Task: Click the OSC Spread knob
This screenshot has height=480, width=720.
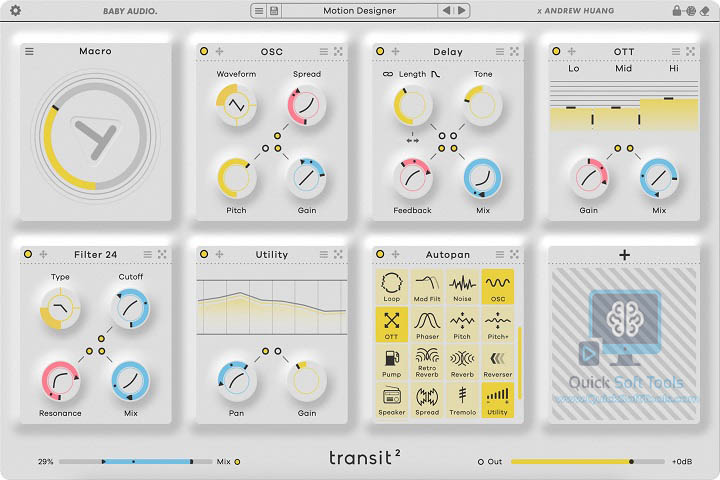Action: click(x=307, y=106)
